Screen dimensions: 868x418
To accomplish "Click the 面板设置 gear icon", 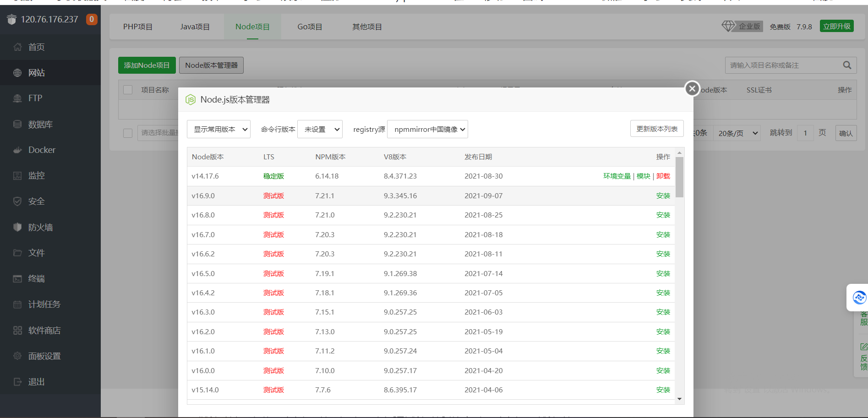I will (17, 356).
